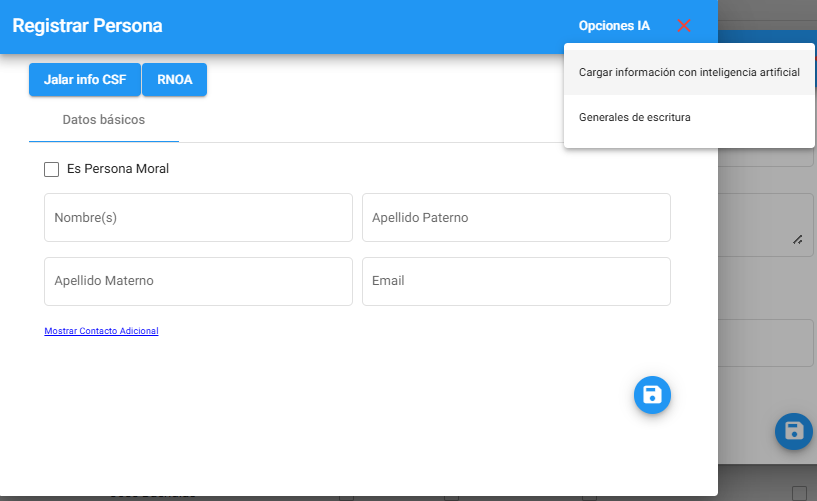The image size is (817, 501).
Task: Focus the Email input field
Action: 516,281
